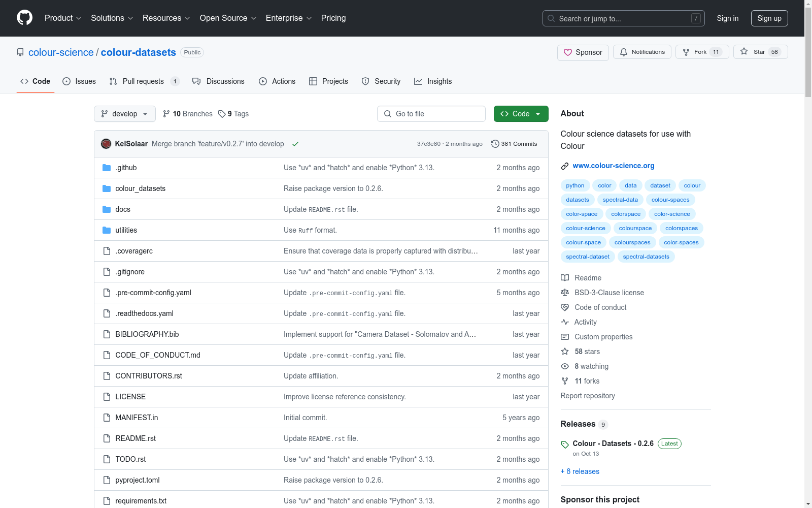Click the Readme book icon
This screenshot has height=508, width=812.
click(565, 278)
